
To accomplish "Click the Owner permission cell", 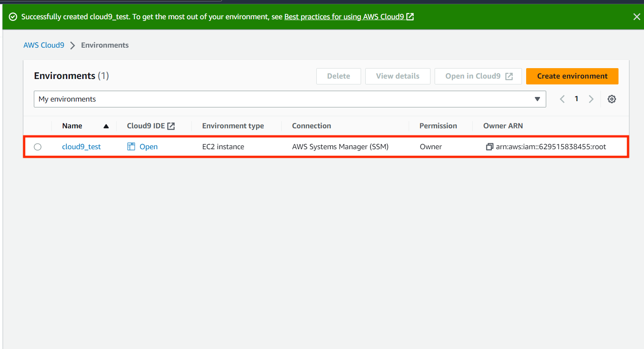I will point(431,147).
